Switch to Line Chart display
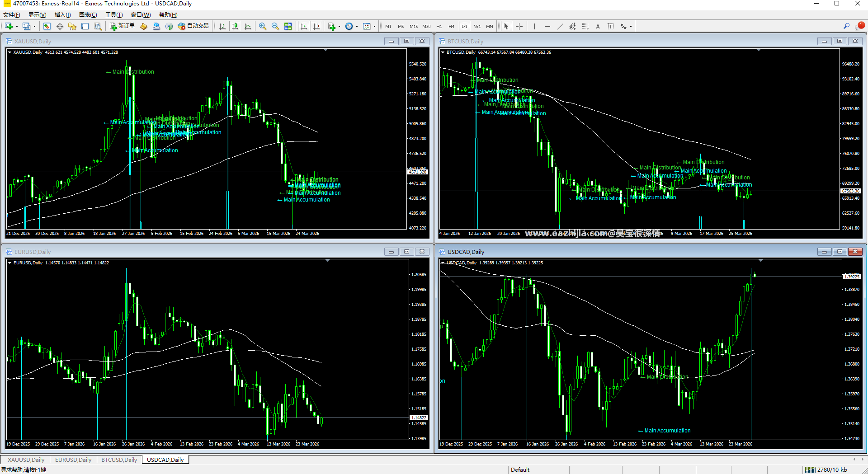 click(x=248, y=26)
